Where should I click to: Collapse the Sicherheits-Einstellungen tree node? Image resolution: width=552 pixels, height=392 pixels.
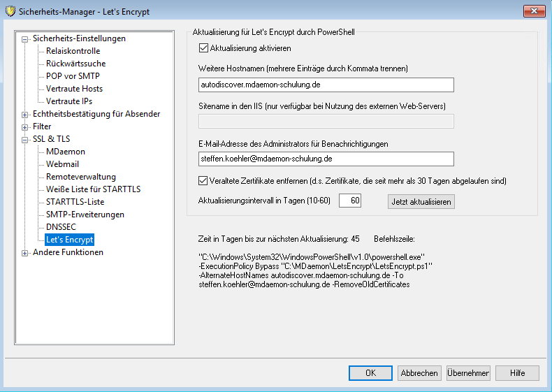[x=26, y=39]
